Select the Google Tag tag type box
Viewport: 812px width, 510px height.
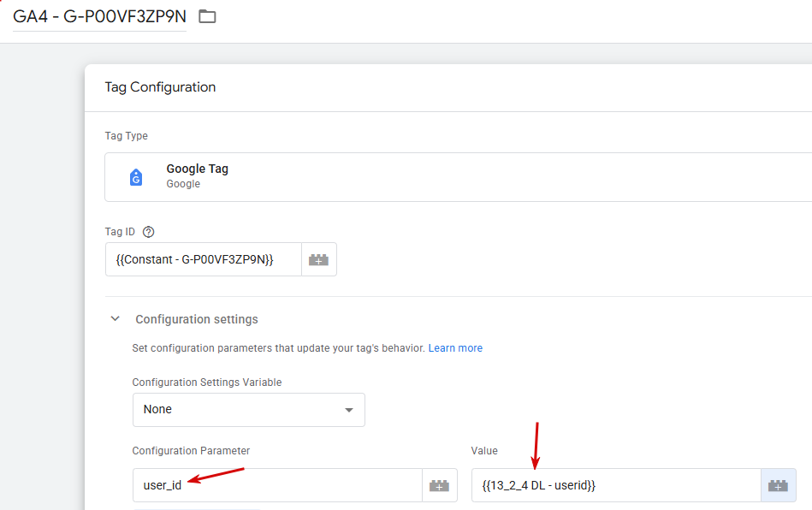click(x=459, y=177)
